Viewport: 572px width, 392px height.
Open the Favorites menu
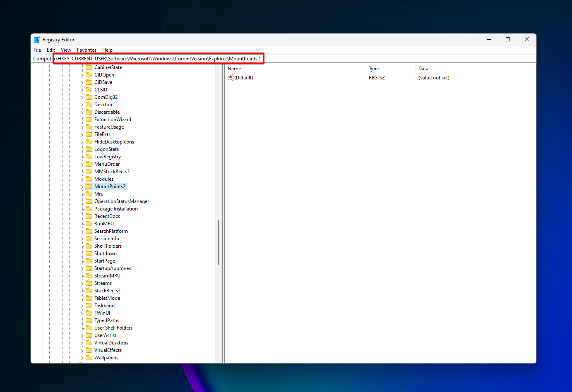[87, 50]
